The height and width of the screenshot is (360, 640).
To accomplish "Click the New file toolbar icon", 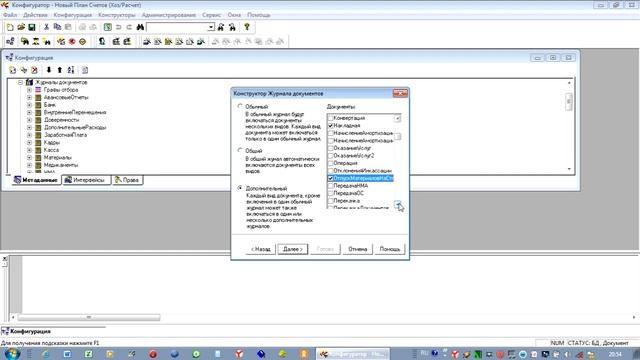I will pyautogui.click(x=10, y=27).
